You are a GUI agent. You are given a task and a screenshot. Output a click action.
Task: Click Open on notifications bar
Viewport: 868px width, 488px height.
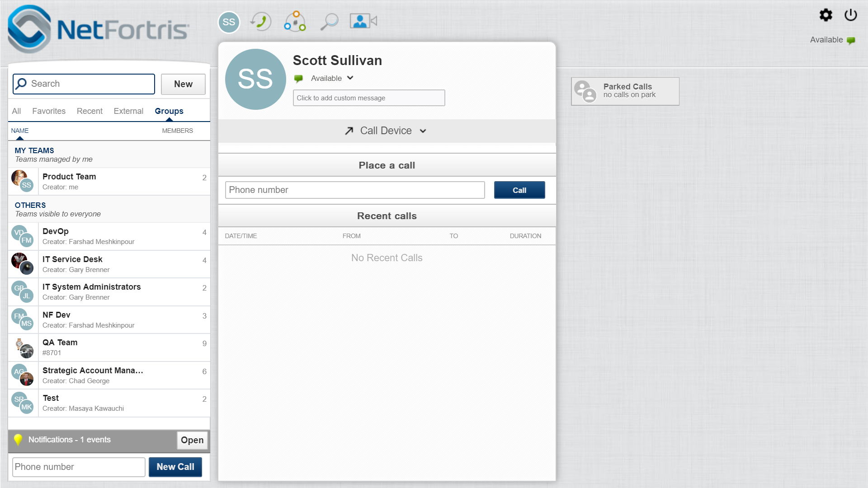[192, 440]
